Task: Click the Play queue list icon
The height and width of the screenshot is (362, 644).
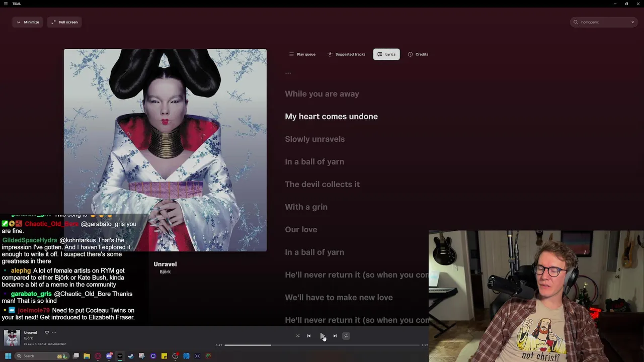Action: [291, 54]
